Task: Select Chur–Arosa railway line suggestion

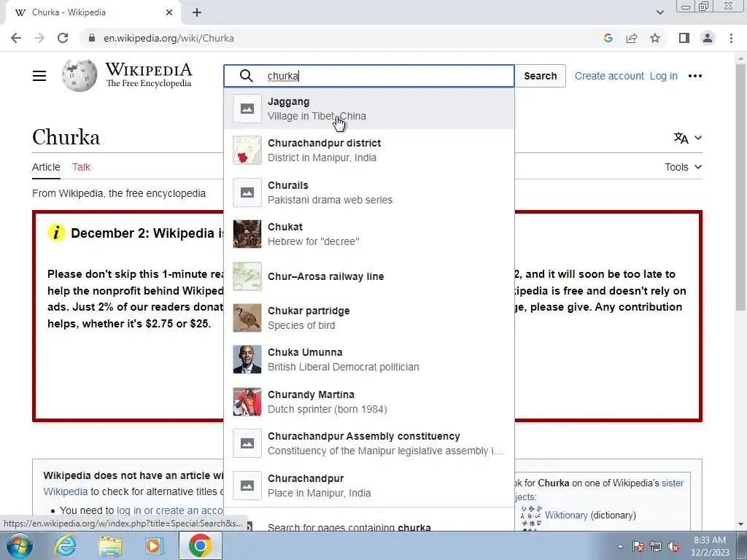Action: 369,276
